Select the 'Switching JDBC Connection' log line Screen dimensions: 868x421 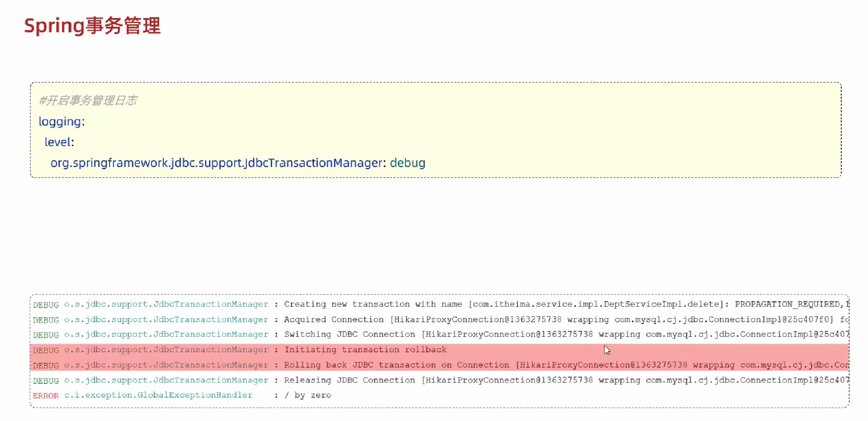click(x=441, y=334)
